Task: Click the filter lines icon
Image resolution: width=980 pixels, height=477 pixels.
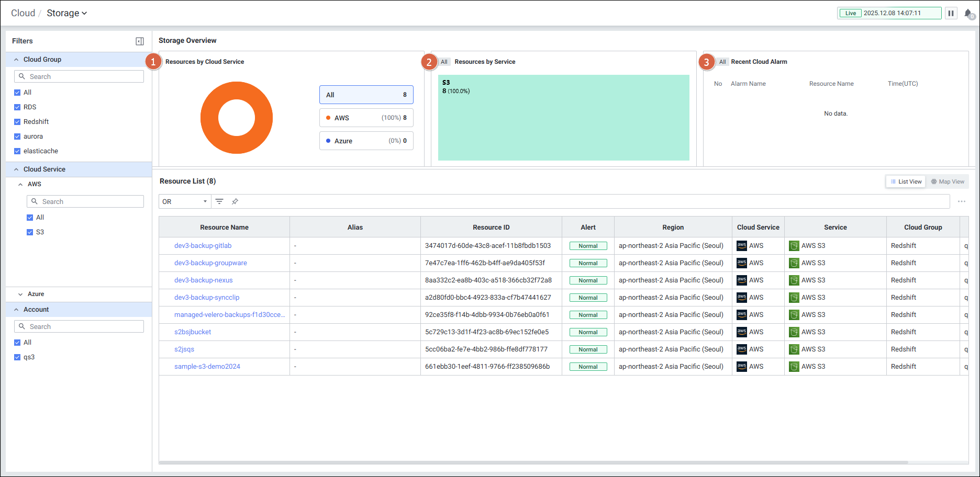Action: [x=219, y=201]
